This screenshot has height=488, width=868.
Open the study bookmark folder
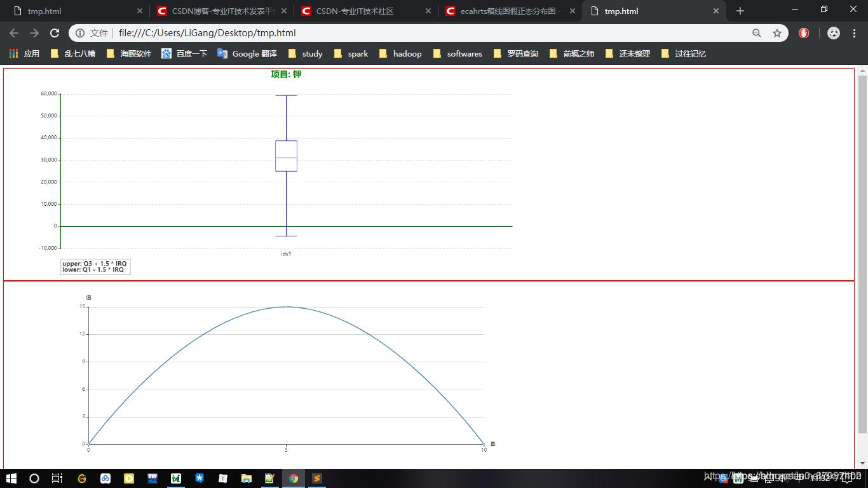point(305,53)
